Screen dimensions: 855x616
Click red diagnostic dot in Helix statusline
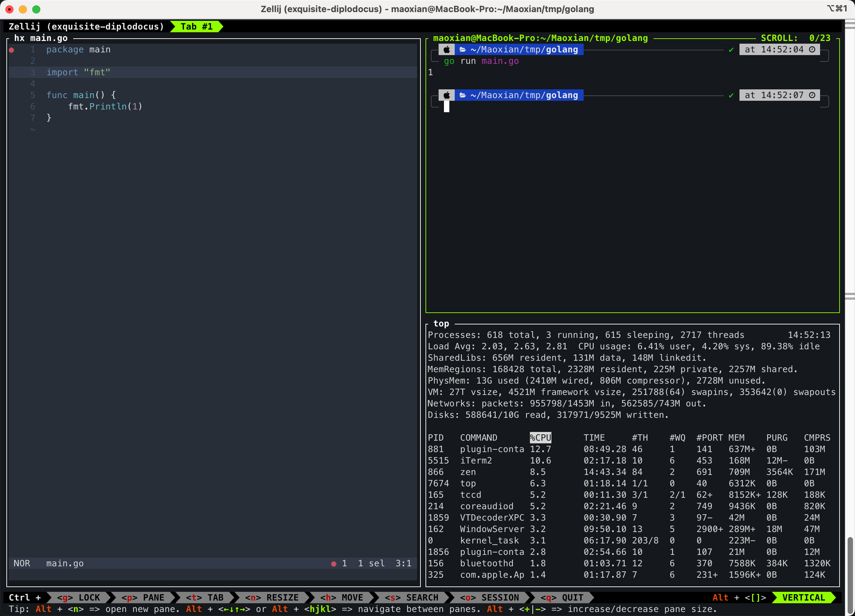pyautogui.click(x=333, y=564)
